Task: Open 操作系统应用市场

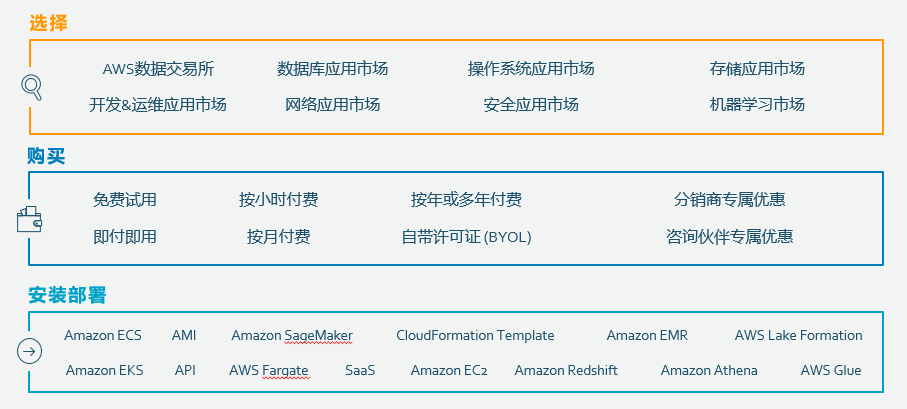Action: point(531,69)
